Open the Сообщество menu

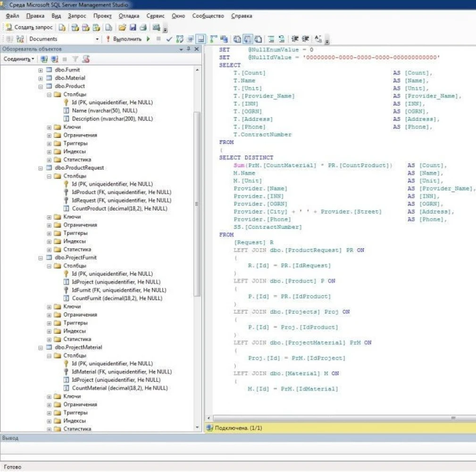(x=208, y=16)
